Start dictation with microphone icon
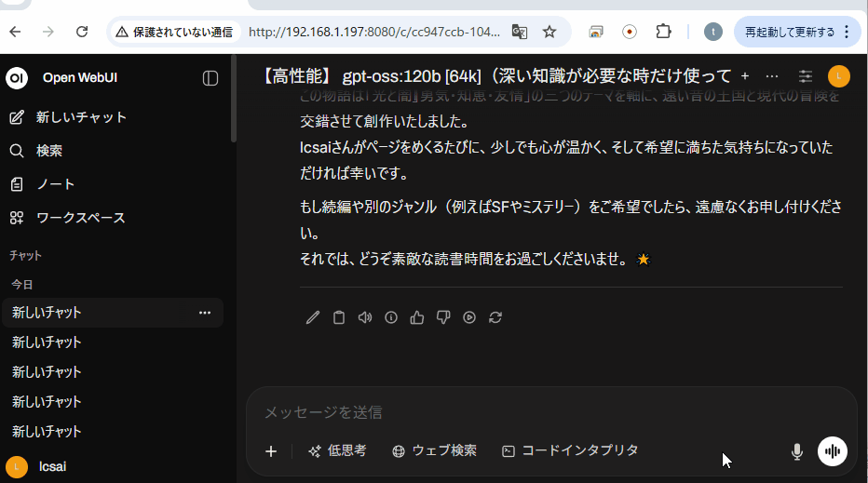The width and height of the screenshot is (868, 483). point(797,451)
